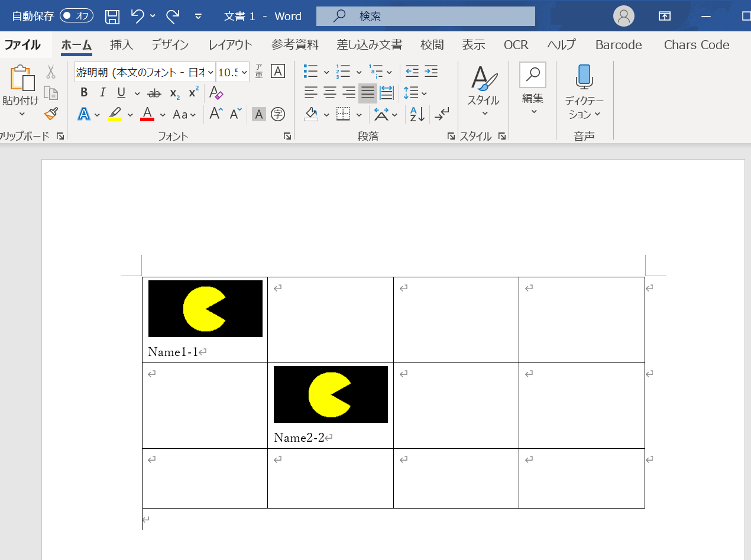751x560 pixels.
Task: Apply italic formatting
Action: [x=102, y=92]
